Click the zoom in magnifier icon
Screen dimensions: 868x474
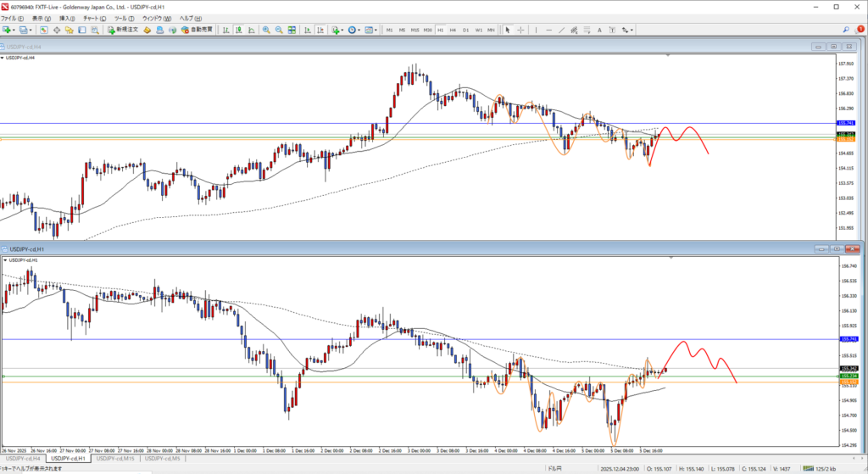click(265, 30)
